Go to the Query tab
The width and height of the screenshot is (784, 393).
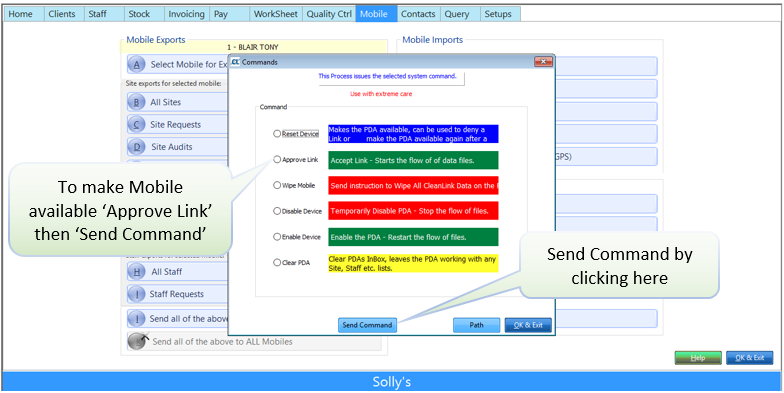(460, 14)
